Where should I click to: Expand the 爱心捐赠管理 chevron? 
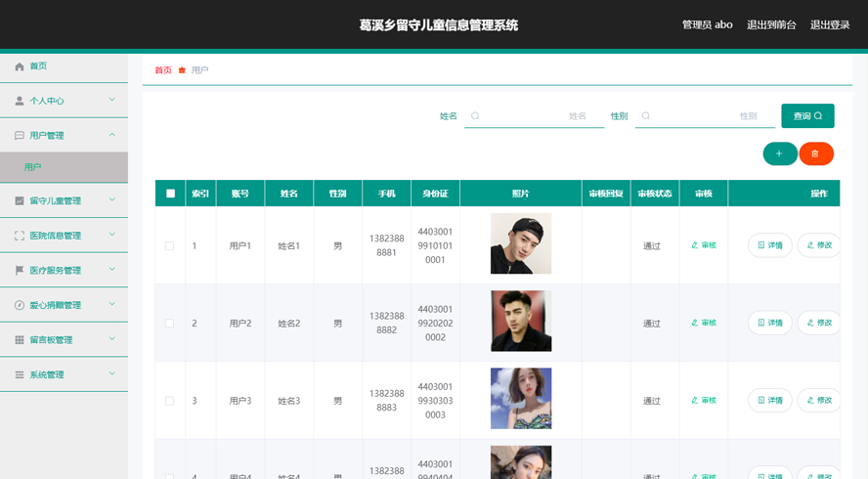pos(112,304)
